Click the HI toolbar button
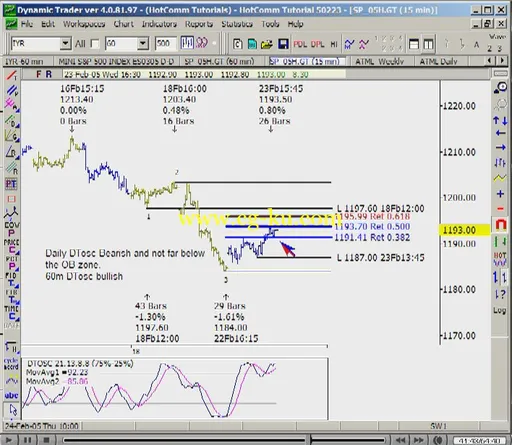Image resolution: width=512 pixels, height=445 pixels. coord(334,44)
